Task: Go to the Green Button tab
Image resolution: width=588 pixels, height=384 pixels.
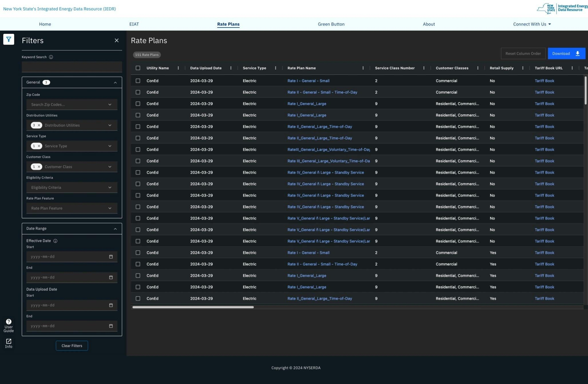Action: 331,24
